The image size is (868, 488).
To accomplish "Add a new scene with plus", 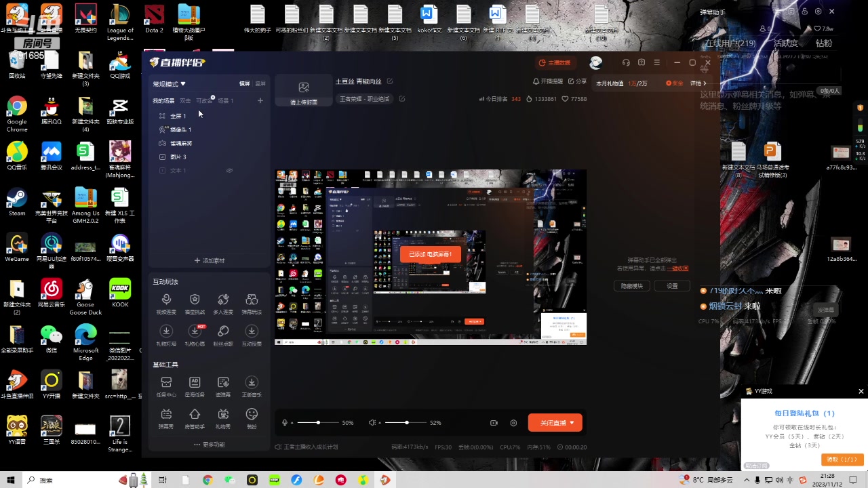I will [x=260, y=100].
